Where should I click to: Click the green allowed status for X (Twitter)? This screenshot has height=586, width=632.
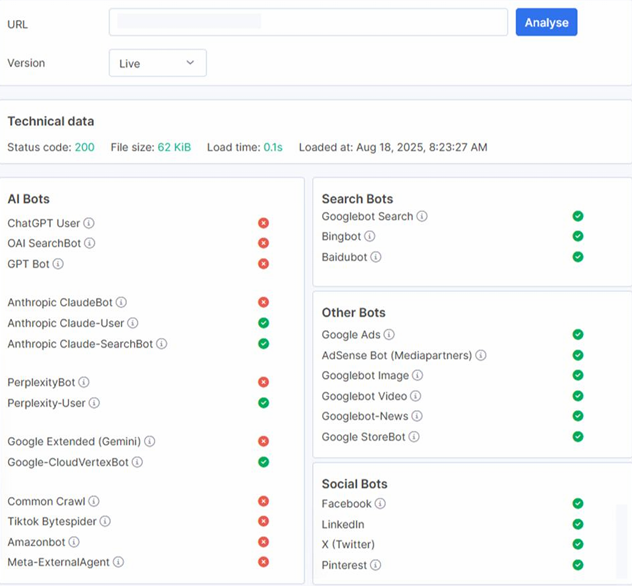click(578, 544)
